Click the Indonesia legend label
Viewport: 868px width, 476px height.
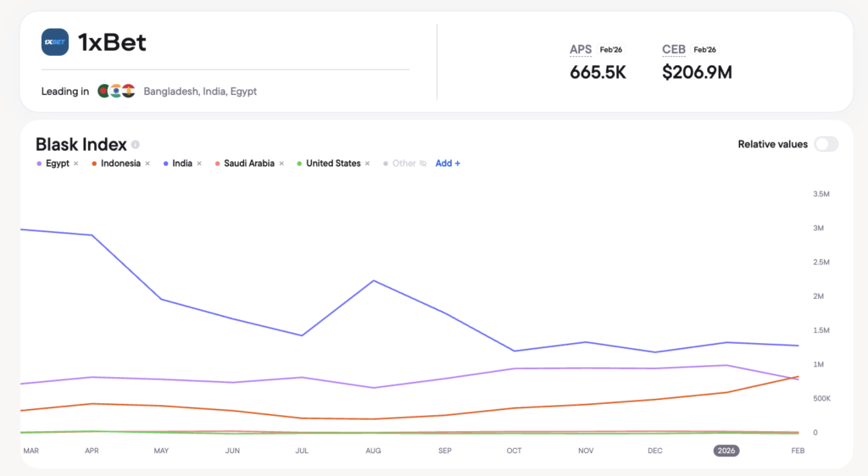[x=120, y=163]
